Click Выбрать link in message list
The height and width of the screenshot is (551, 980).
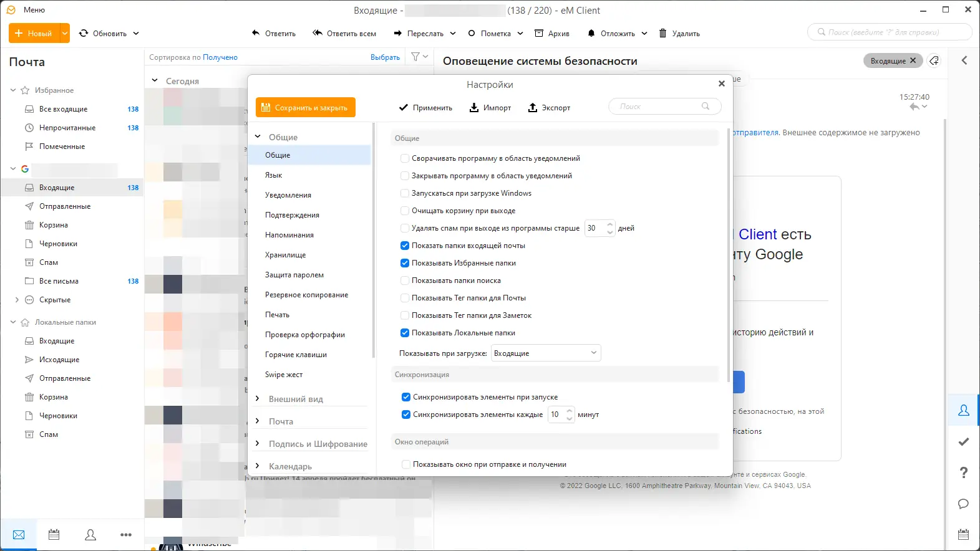[x=385, y=57]
